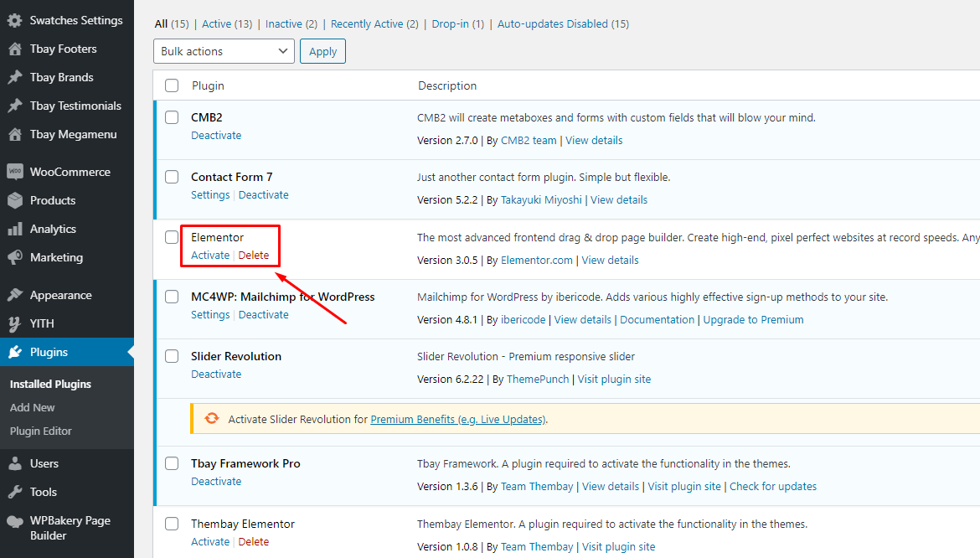Tick the MC4WP Mailchimp plugin checkbox
The width and height of the screenshot is (980, 558).
(x=172, y=297)
